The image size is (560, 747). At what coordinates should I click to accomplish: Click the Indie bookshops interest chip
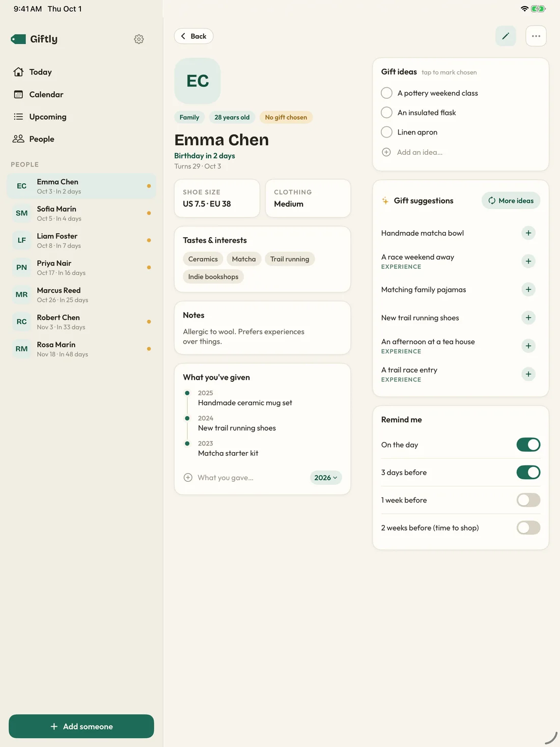click(213, 277)
